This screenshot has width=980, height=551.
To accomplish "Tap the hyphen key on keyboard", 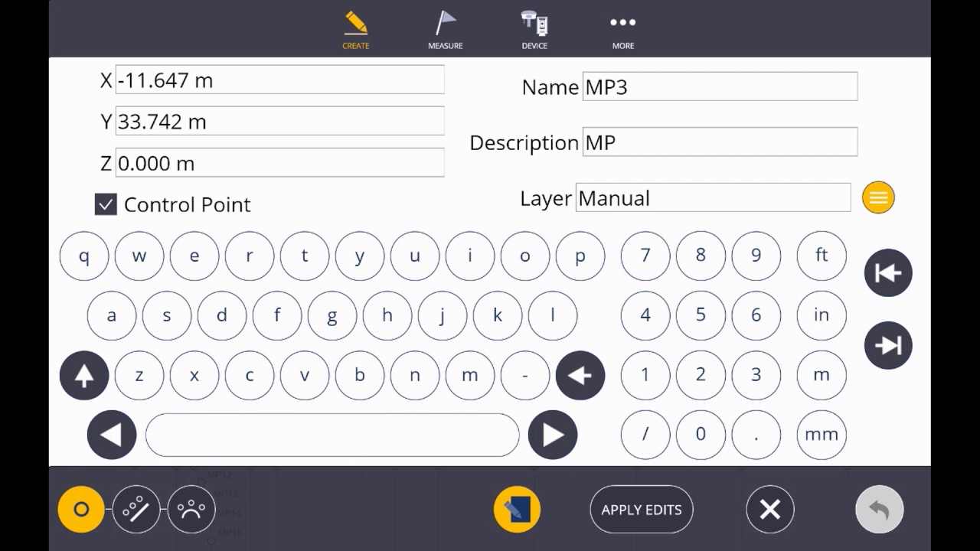I will [525, 375].
